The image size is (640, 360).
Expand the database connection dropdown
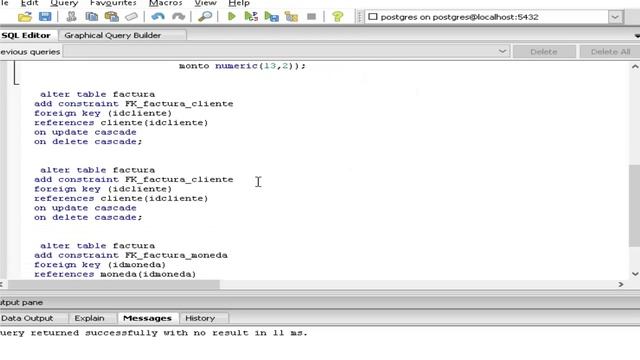[x=615, y=17]
